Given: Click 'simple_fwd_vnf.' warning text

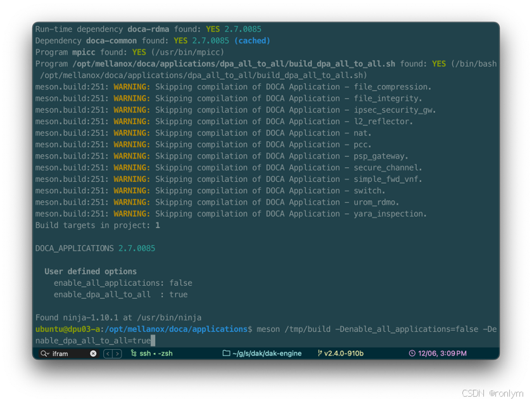Looking at the screenshot, I should tap(388, 179).
